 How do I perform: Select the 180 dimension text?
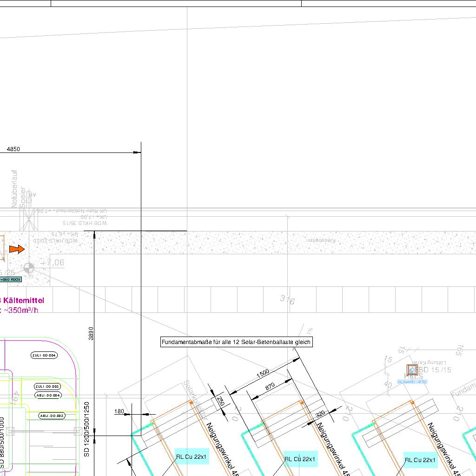(119, 411)
